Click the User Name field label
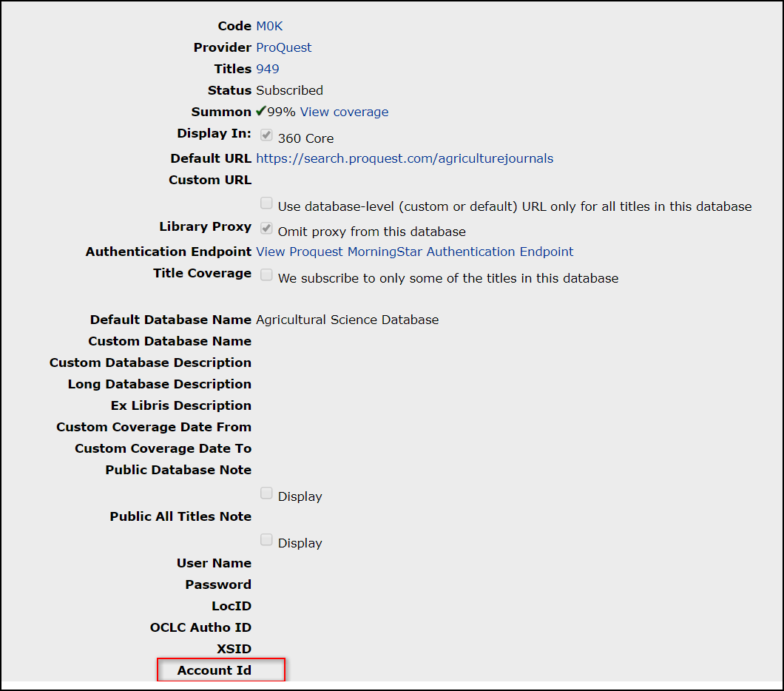The image size is (784, 691). pos(214,563)
